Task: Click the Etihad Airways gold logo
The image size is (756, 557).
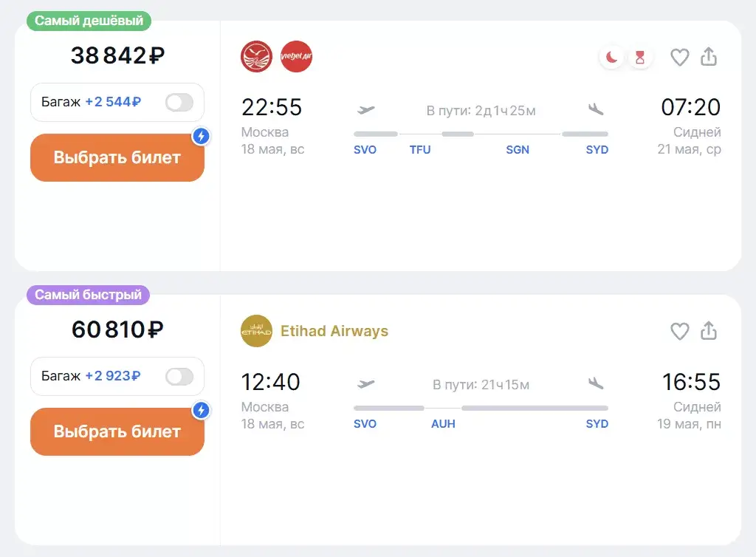Action: coord(256,331)
